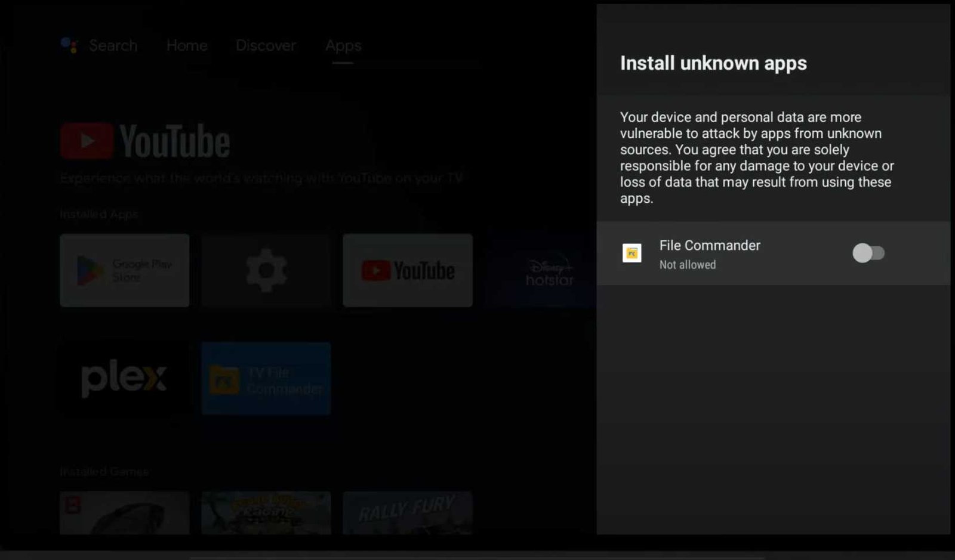
Task: Open the TV File Commander tile
Action: 266,378
